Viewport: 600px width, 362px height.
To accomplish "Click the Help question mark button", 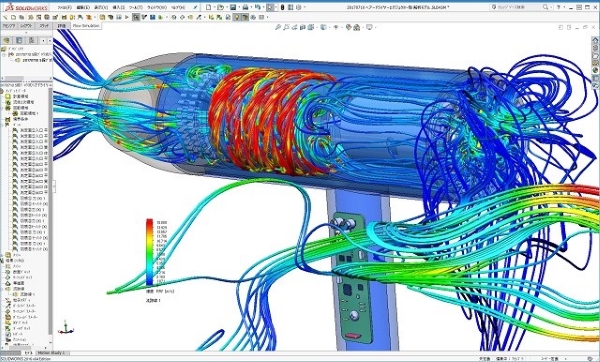I will 559,7.
